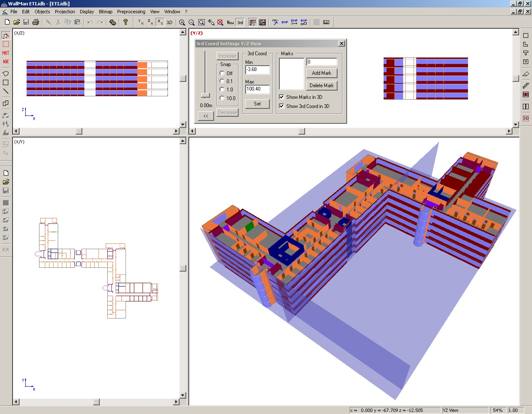Disable Show Marks in 3D checkbox
Image resolution: width=532 pixels, height=414 pixels.
click(281, 97)
